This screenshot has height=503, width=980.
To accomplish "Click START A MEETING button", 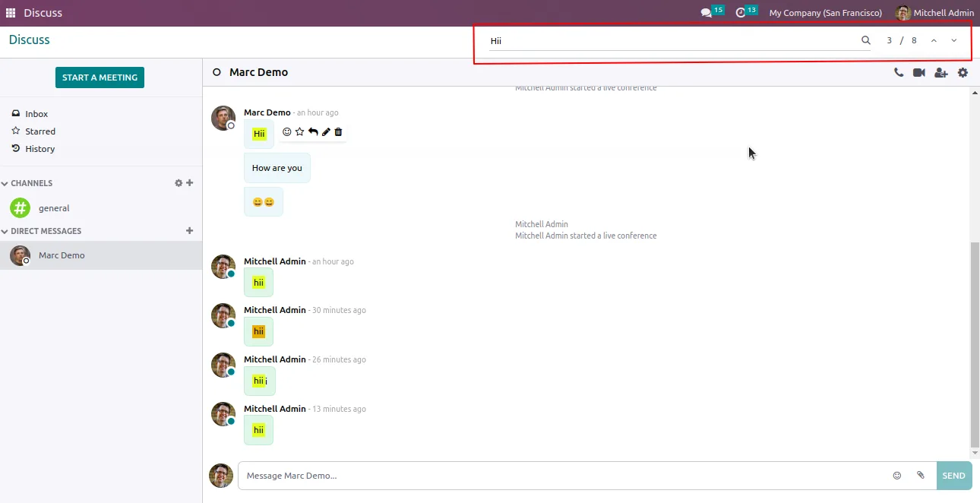I will pyautogui.click(x=100, y=78).
